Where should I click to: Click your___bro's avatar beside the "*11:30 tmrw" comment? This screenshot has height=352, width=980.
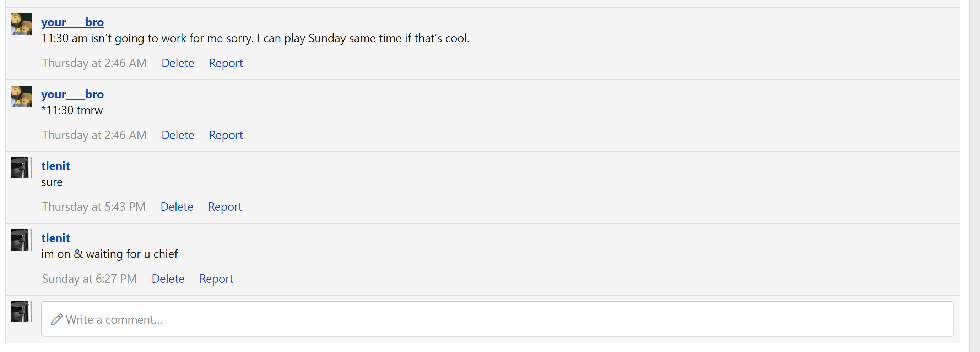pos(21,96)
